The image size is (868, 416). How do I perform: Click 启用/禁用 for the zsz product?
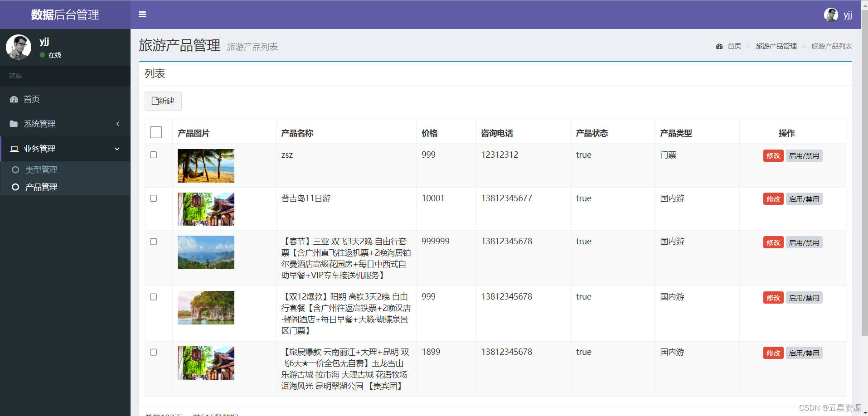pyautogui.click(x=804, y=156)
